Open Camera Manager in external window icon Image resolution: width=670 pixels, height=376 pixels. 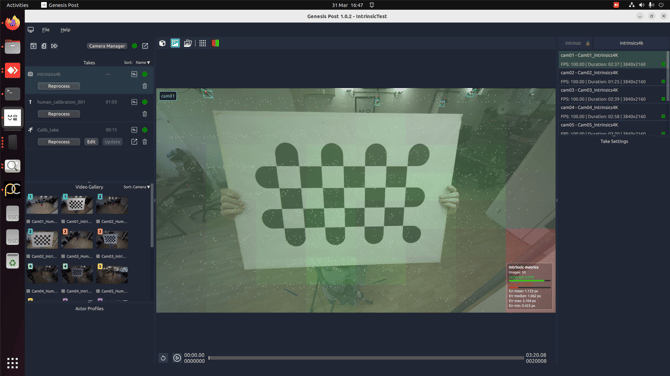pos(145,46)
